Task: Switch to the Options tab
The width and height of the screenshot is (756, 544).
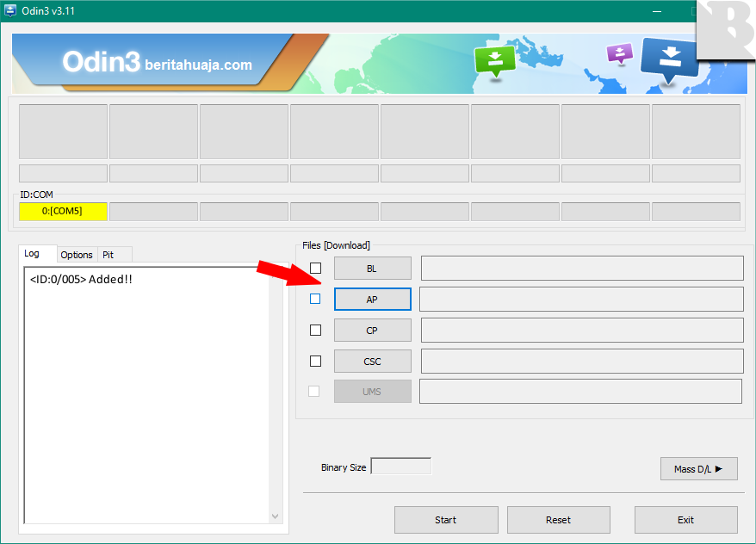Action: pyautogui.click(x=77, y=255)
